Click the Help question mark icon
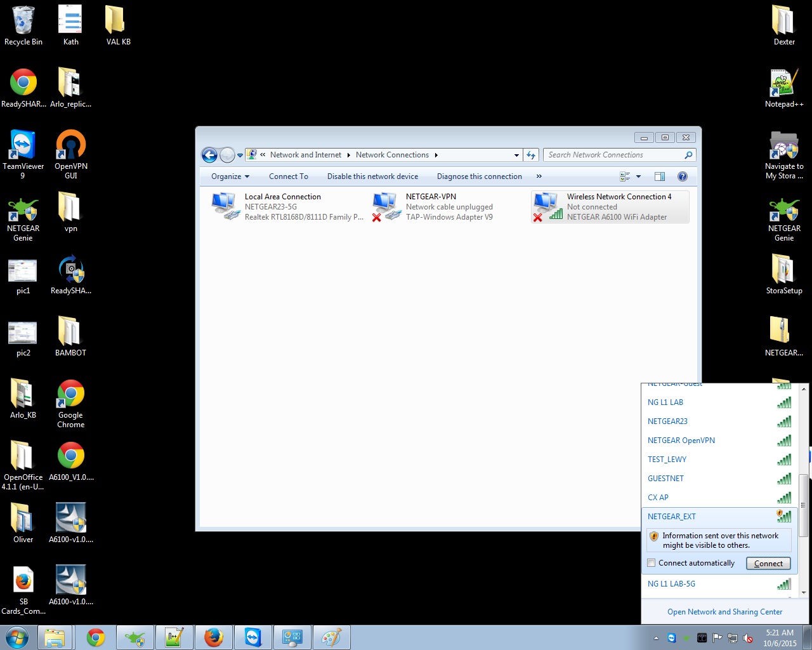Viewport: 812px width, 650px height. click(x=682, y=176)
